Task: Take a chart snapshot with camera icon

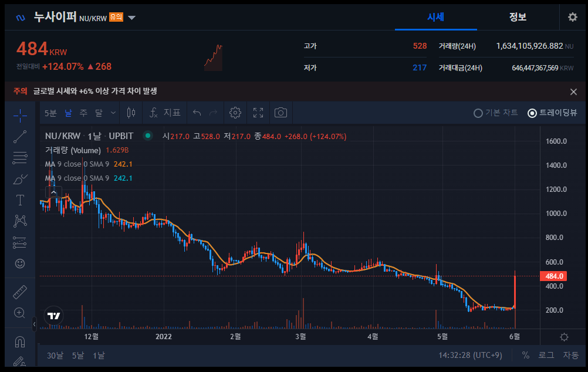Action: pyautogui.click(x=281, y=113)
